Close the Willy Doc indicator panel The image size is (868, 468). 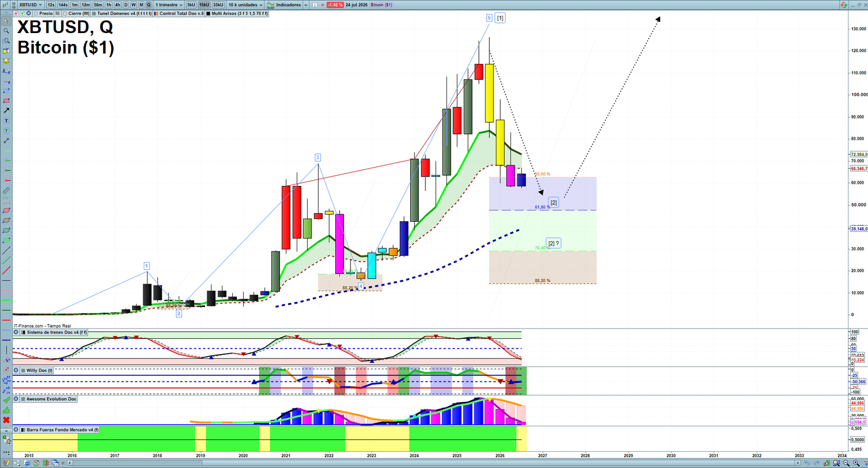[x=16, y=370]
